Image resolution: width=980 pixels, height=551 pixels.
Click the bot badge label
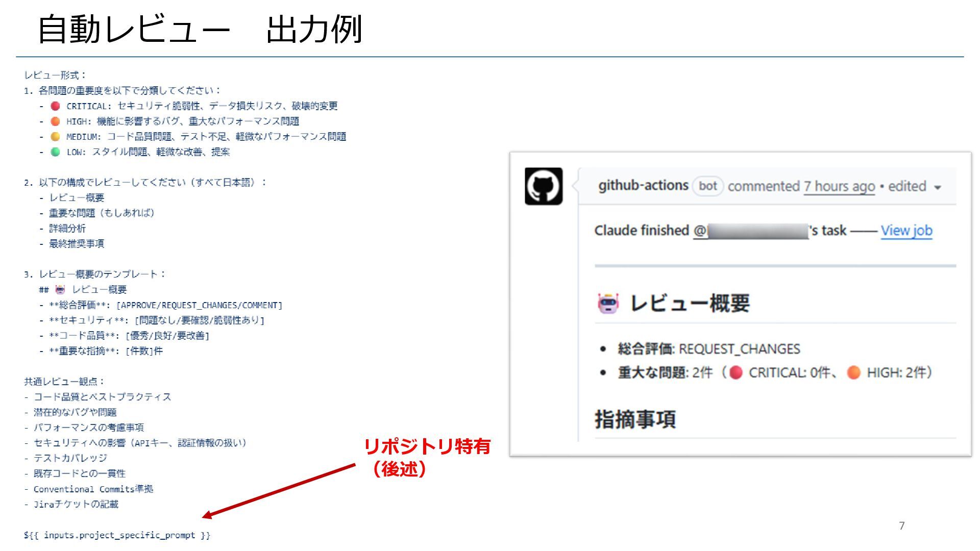pos(707,186)
